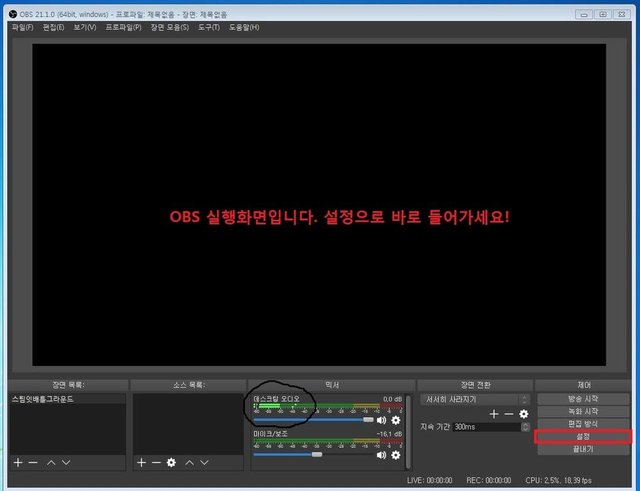Move source up in 소스 목록
Screen dimensions: 640x491
point(189,462)
